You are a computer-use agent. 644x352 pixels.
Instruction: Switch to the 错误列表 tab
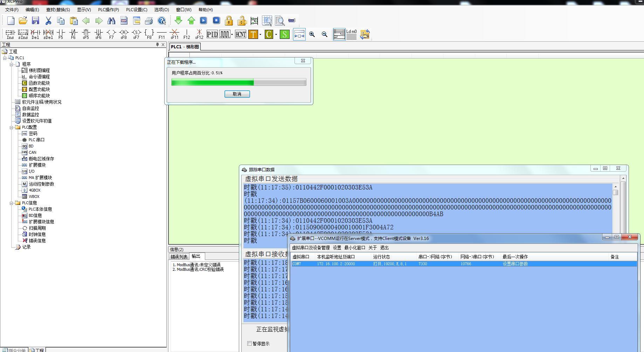[179, 257]
